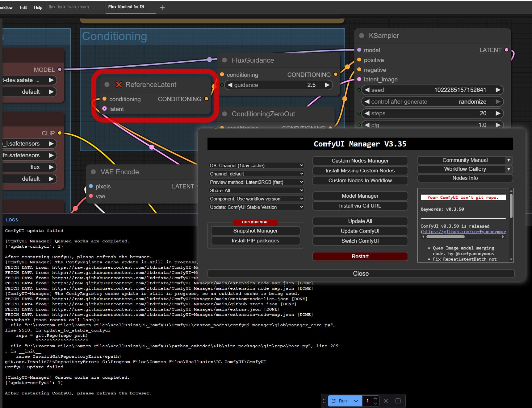Image resolution: width=532 pixels, height=408 pixels.
Task: Open the Custom Nodes Manager
Action: click(360, 161)
